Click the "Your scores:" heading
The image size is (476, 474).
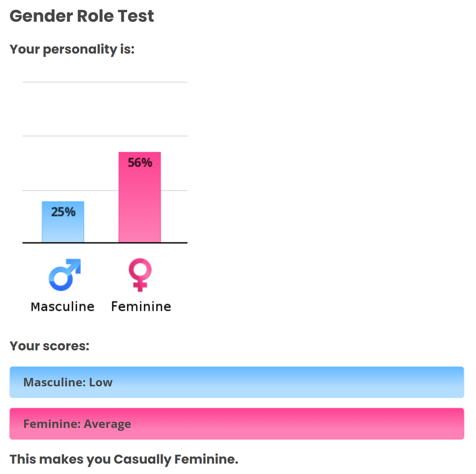coord(49,346)
